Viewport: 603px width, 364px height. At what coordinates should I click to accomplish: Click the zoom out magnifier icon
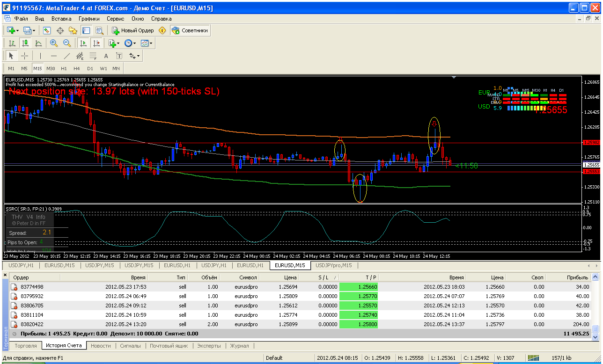pyautogui.click(x=67, y=43)
